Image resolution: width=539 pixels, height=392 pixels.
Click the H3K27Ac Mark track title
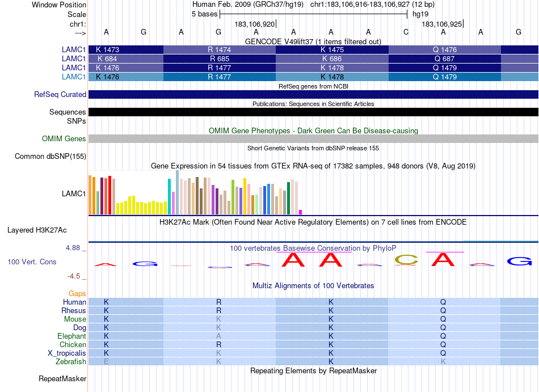(313, 222)
